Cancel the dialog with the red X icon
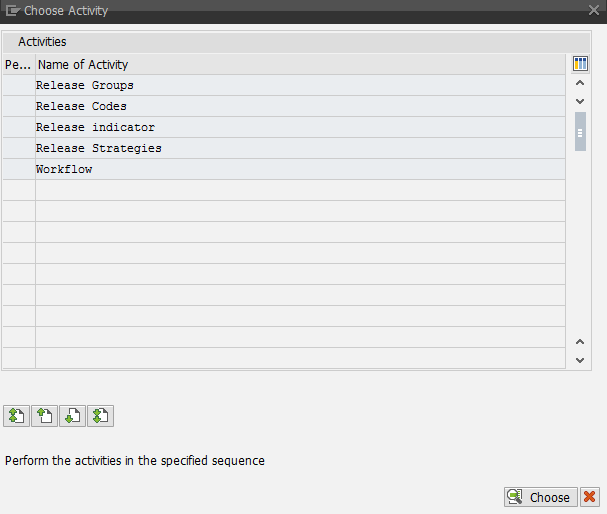 [x=590, y=497]
